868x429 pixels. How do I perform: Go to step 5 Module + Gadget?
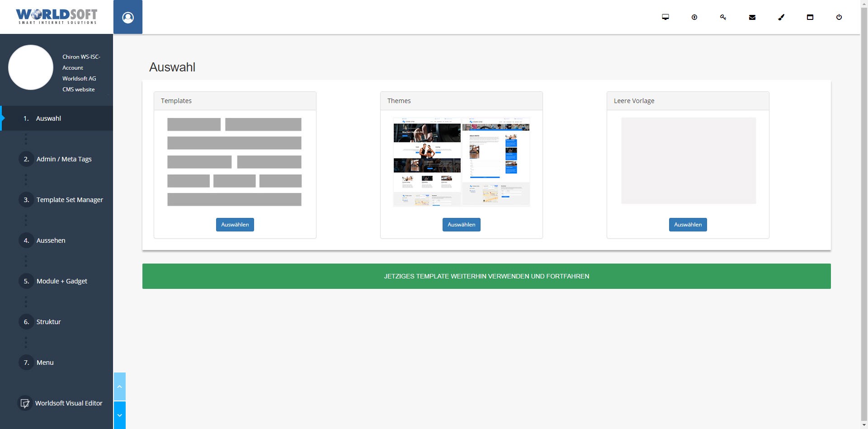pyautogui.click(x=61, y=281)
